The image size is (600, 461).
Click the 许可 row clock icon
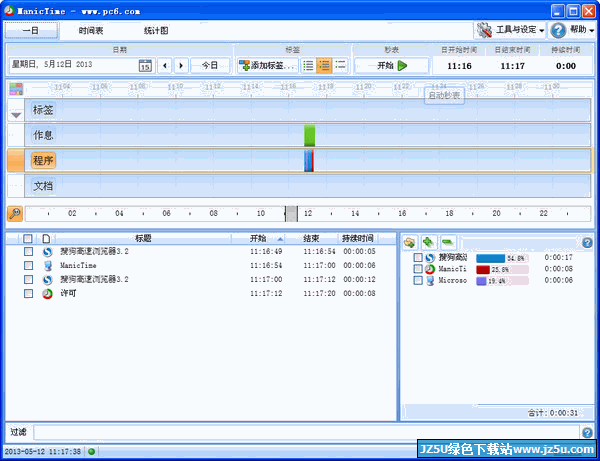click(47, 294)
